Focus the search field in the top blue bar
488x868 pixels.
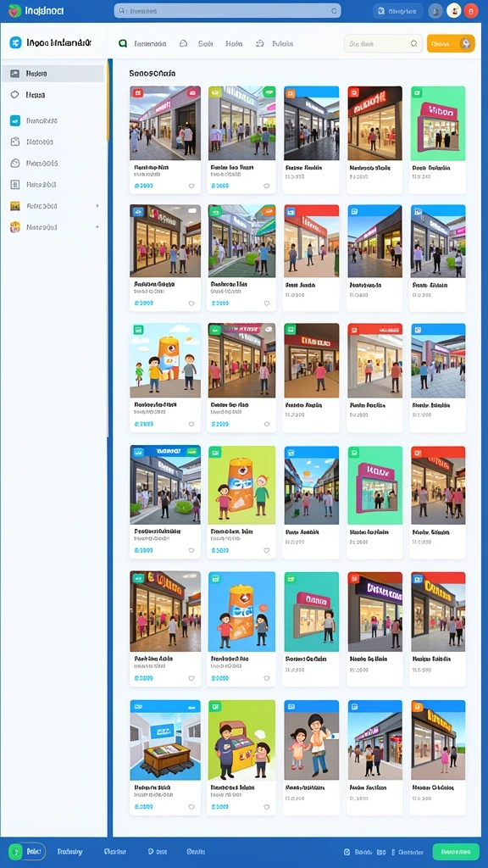tap(227, 10)
